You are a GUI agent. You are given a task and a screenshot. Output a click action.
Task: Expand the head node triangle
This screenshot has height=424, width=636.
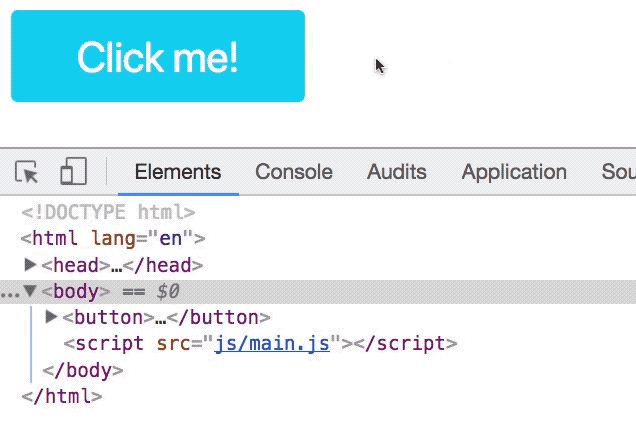click(x=30, y=265)
